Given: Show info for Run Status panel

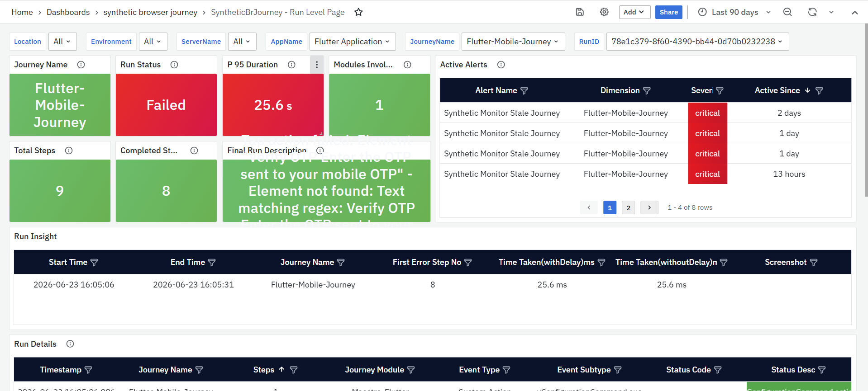Looking at the screenshot, I should click(174, 65).
